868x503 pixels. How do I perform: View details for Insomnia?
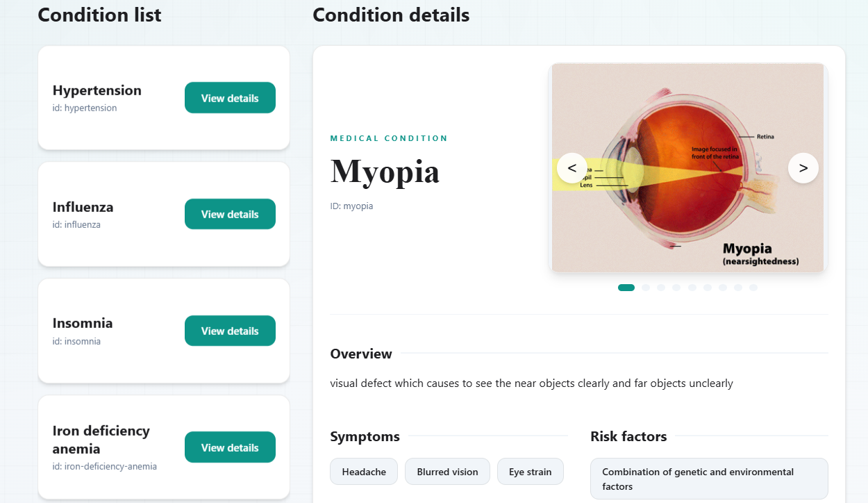point(230,331)
